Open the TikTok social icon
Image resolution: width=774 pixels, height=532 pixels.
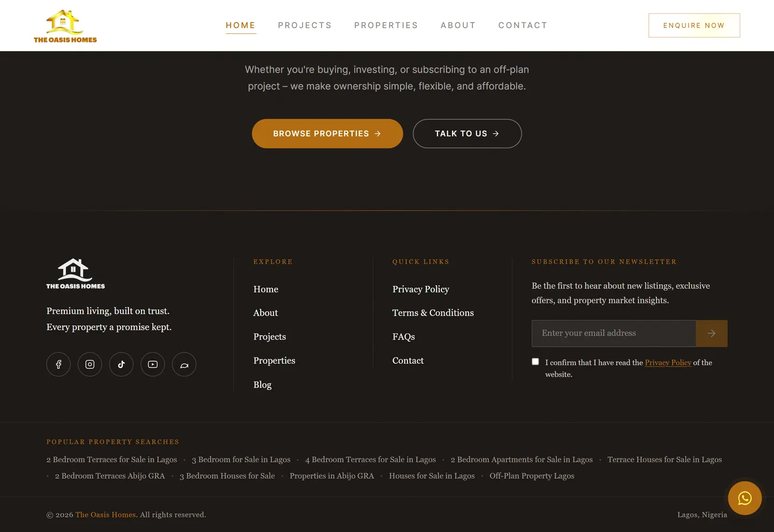coord(121,364)
